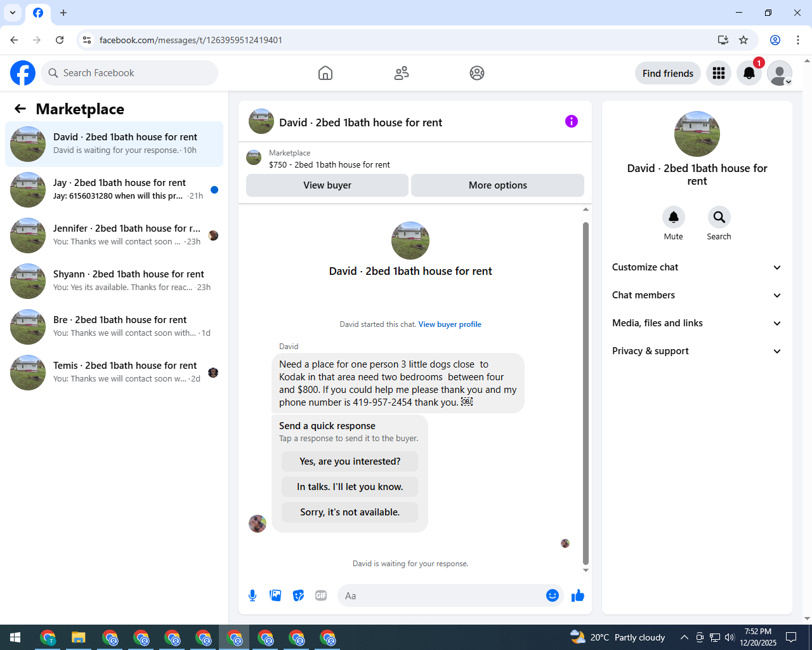
Task: Open Shyann's house for rent conversation
Action: click(x=114, y=281)
